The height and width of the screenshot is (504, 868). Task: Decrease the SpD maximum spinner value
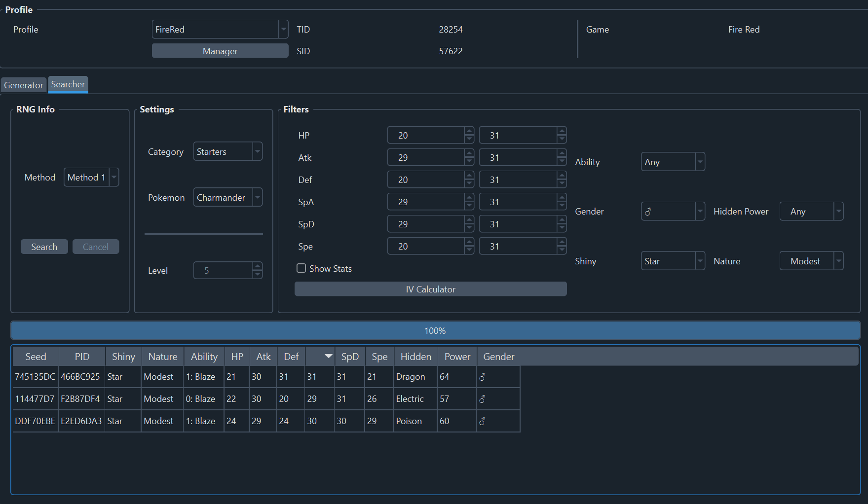(x=562, y=228)
